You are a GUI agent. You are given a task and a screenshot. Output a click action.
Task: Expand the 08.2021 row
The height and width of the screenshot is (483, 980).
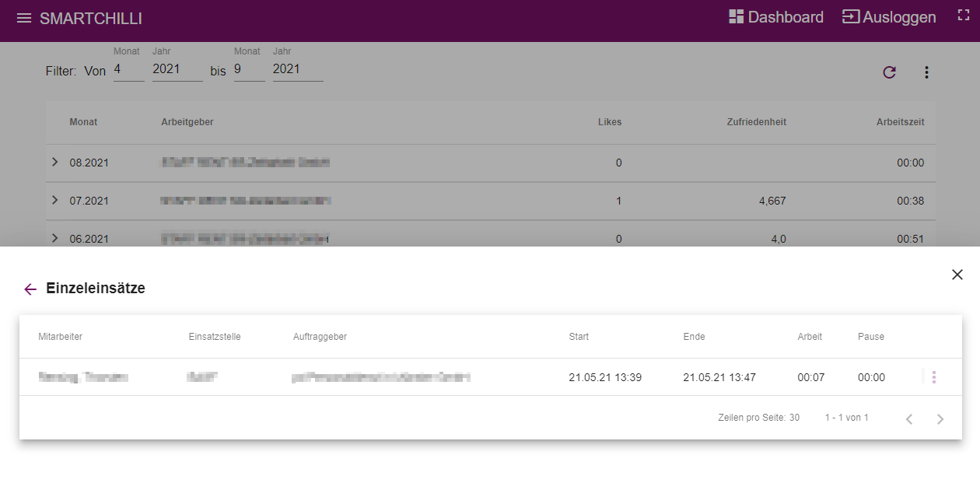pyautogui.click(x=54, y=162)
